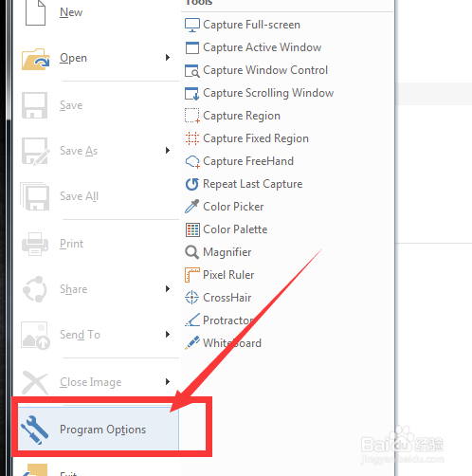The width and height of the screenshot is (472, 476).
Task: Select the Color Palette label
Action: pyautogui.click(x=235, y=229)
